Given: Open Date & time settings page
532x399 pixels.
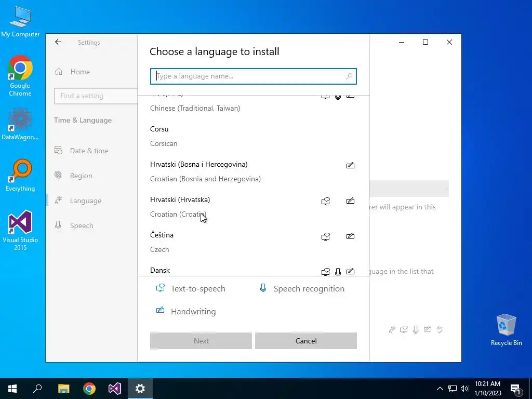Looking at the screenshot, I should tap(91, 151).
